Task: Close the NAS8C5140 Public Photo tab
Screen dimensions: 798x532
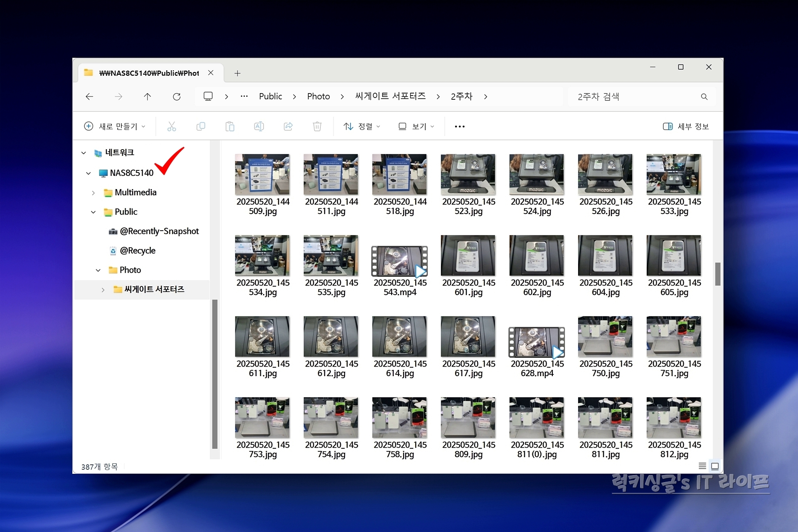Action: click(211, 73)
